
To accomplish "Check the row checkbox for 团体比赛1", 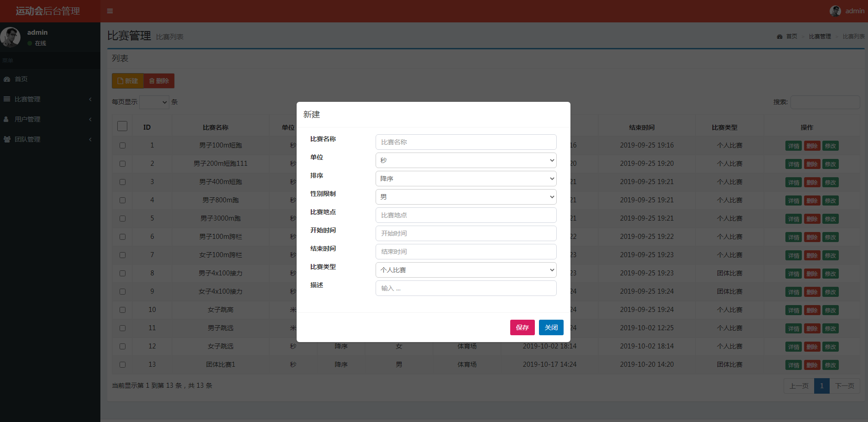I will point(122,364).
